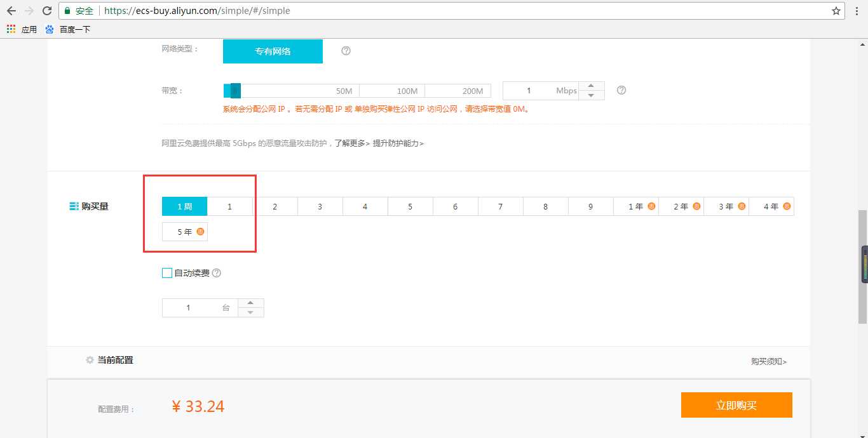Click the browser forward arrow
The height and width of the screenshot is (438, 868).
(x=29, y=11)
